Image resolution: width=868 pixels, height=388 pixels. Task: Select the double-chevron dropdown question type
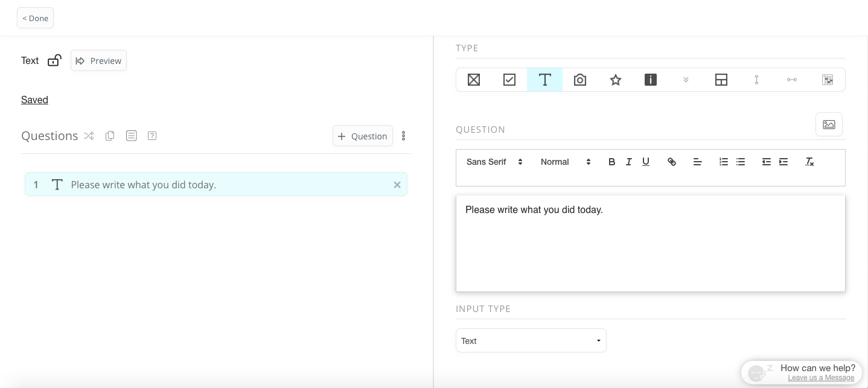(x=686, y=80)
